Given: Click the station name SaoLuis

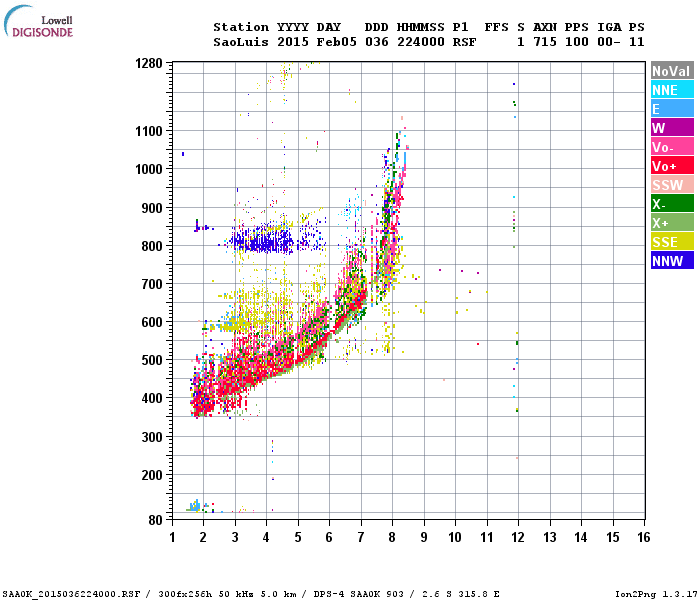Looking at the screenshot, I should tap(241, 42).
